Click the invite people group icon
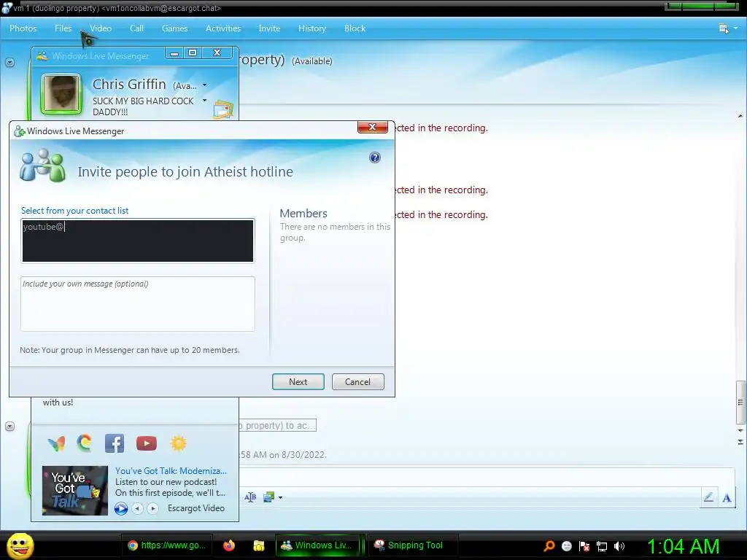Image resolution: width=747 pixels, height=560 pixels. (x=42, y=166)
